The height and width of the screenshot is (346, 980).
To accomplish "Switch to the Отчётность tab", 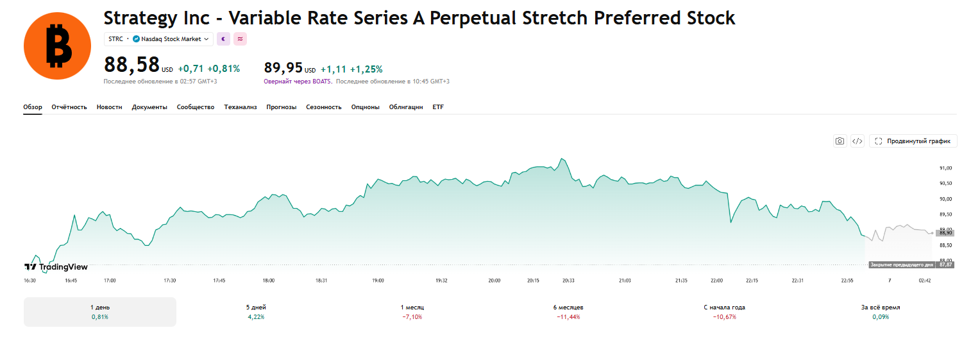I will (69, 107).
